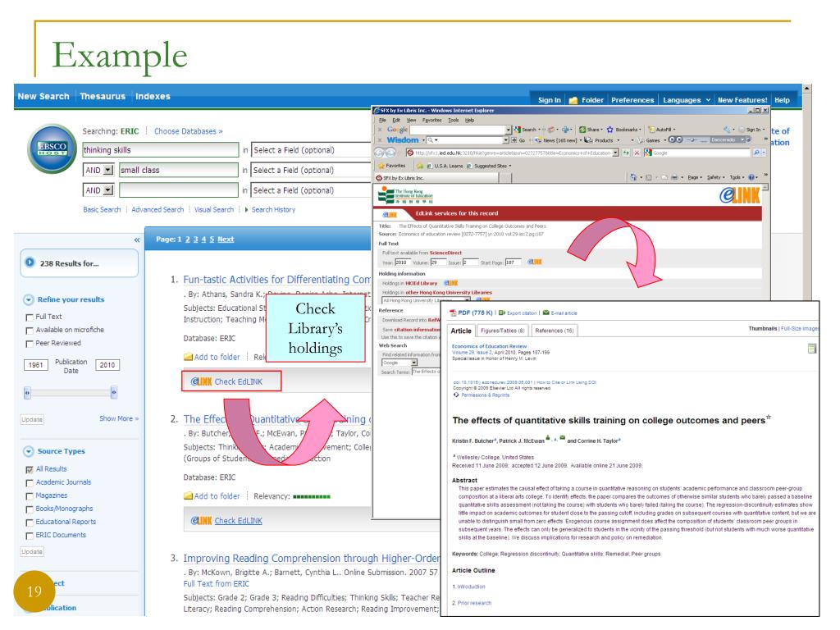Viewport: 840px width, 630px height.
Task: Click the EBSCOhost logo
Action: click(52, 149)
